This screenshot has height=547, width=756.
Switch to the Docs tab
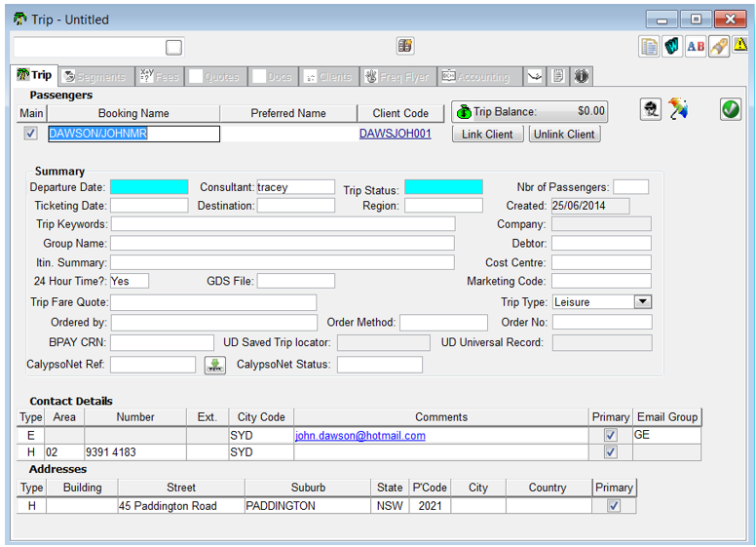(273, 76)
